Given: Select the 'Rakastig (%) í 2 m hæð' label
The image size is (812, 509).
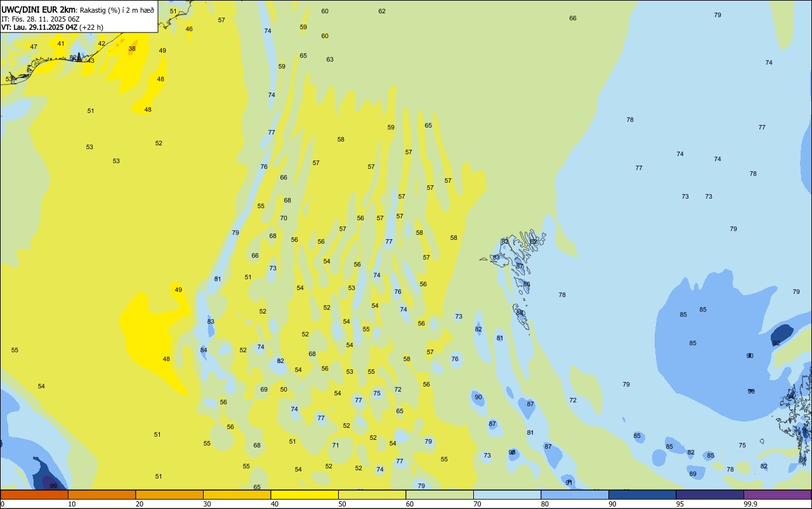Looking at the screenshot, I should [117, 10].
